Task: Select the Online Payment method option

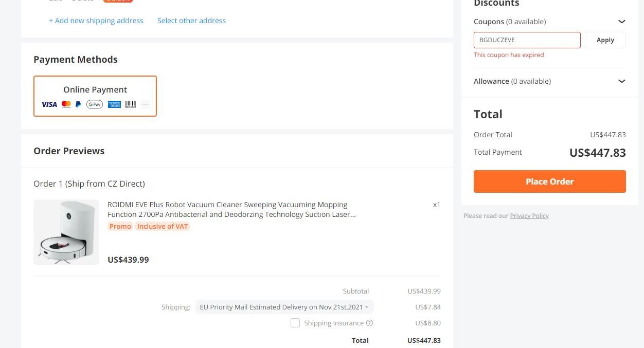Action: click(95, 96)
